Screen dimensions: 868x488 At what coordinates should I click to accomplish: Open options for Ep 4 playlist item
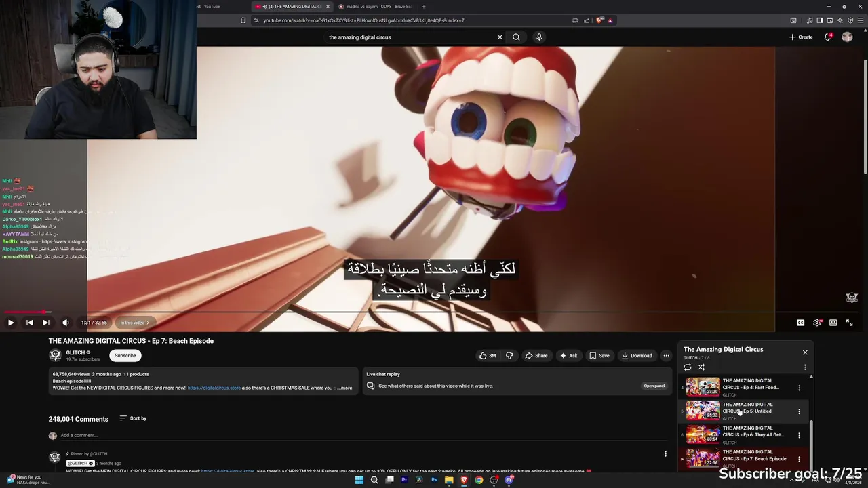click(799, 388)
